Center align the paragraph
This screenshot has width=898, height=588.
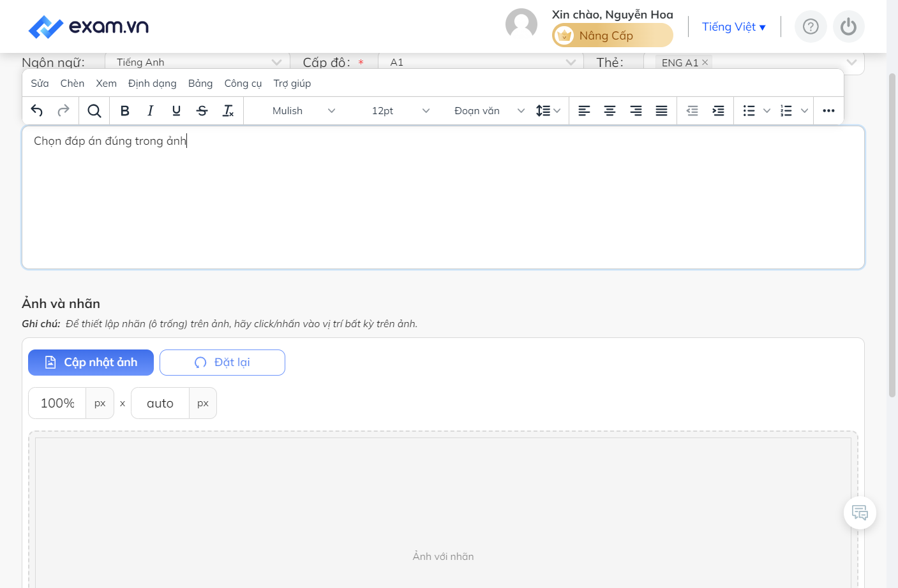[610, 111]
